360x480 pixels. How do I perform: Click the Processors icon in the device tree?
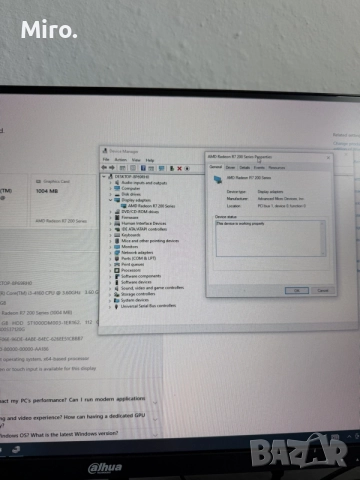(117, 270)
